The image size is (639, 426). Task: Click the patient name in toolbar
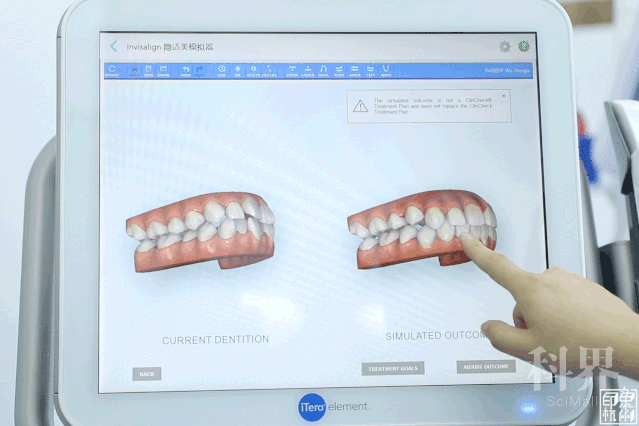[x=507, y=71]
